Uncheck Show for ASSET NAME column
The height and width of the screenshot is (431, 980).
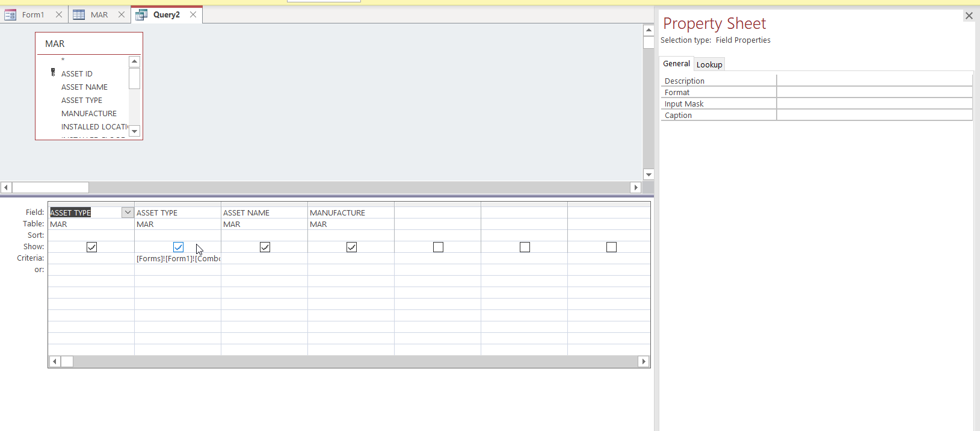[x=265, y=247]
